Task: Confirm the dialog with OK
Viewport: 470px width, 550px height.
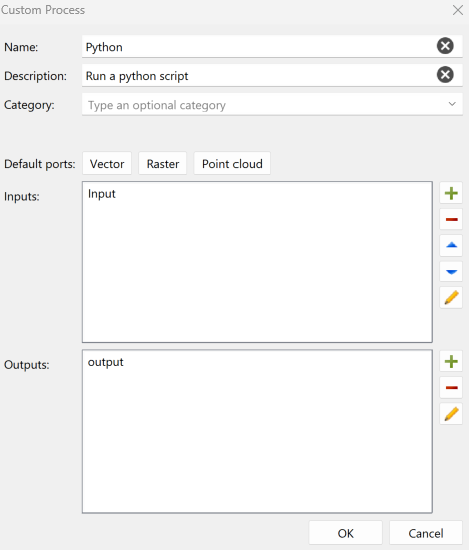Action: click(345, 533)
